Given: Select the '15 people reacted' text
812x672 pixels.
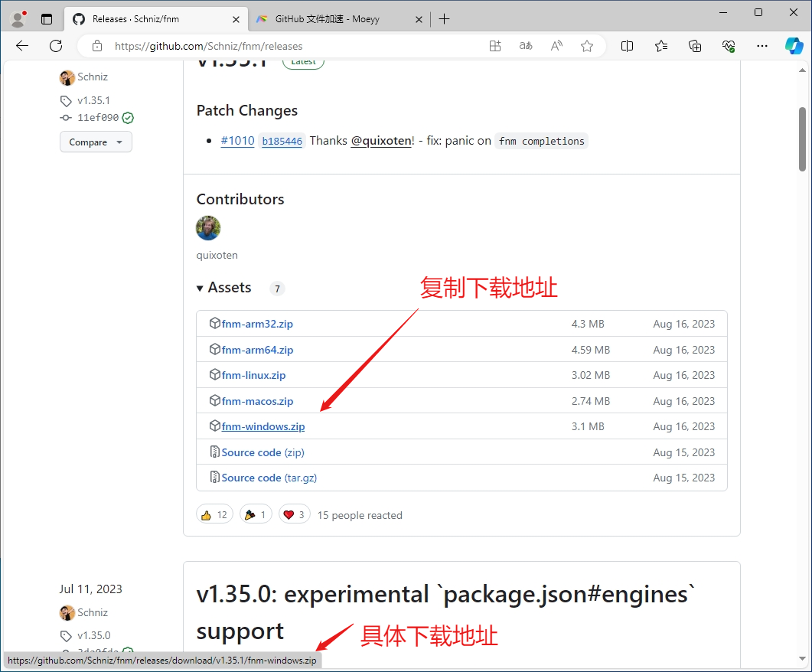Looking at the screenshot, I should pyautogui.click(x=360, y=515).
